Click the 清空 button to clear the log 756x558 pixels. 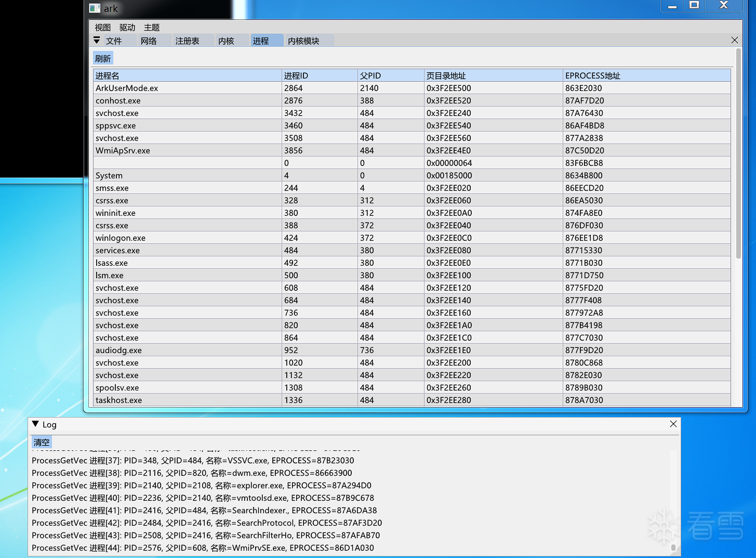42,442
